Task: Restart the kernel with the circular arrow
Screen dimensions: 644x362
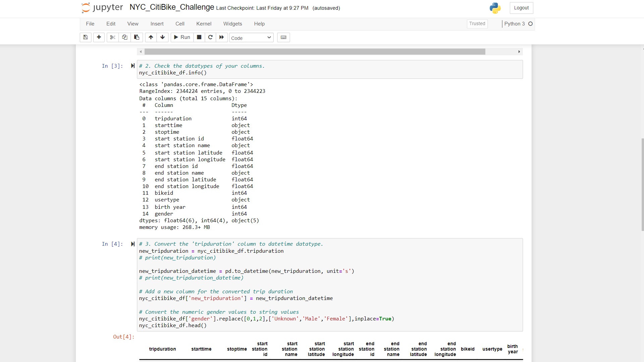Action: click(x=210, y=37)
